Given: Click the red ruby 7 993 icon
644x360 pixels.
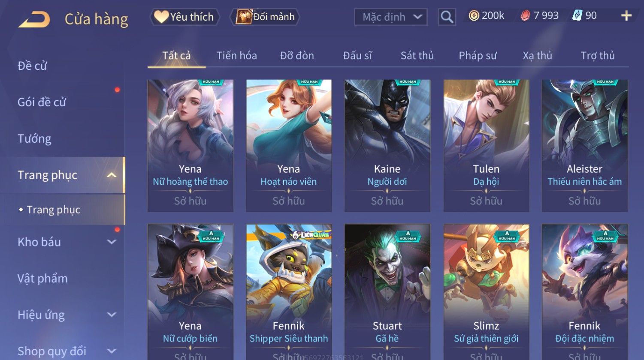Looking at the screenshot, I should pyautogui.click(x=525, y=16).
